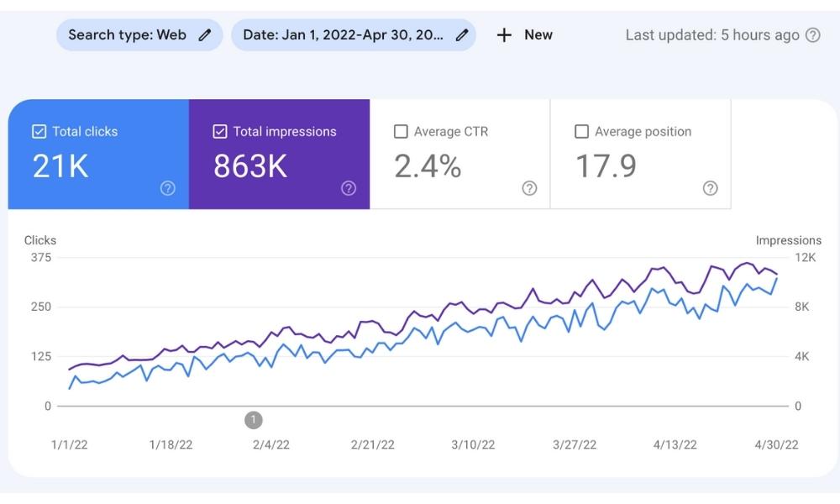This screenshot has width=840, height=504.
Task: Open the Date: Jan 1, 2022-Apr 30 filter chip
Action: [x=354, y=35]
